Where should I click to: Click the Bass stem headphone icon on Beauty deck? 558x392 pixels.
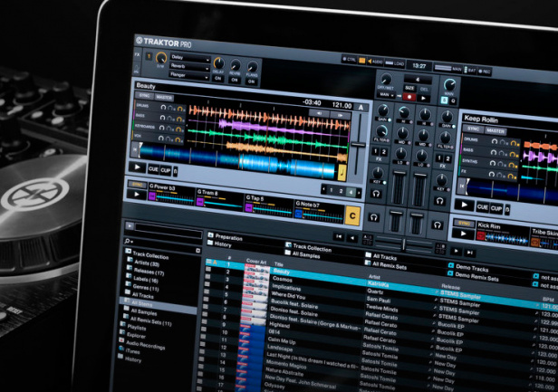[163, 118]
